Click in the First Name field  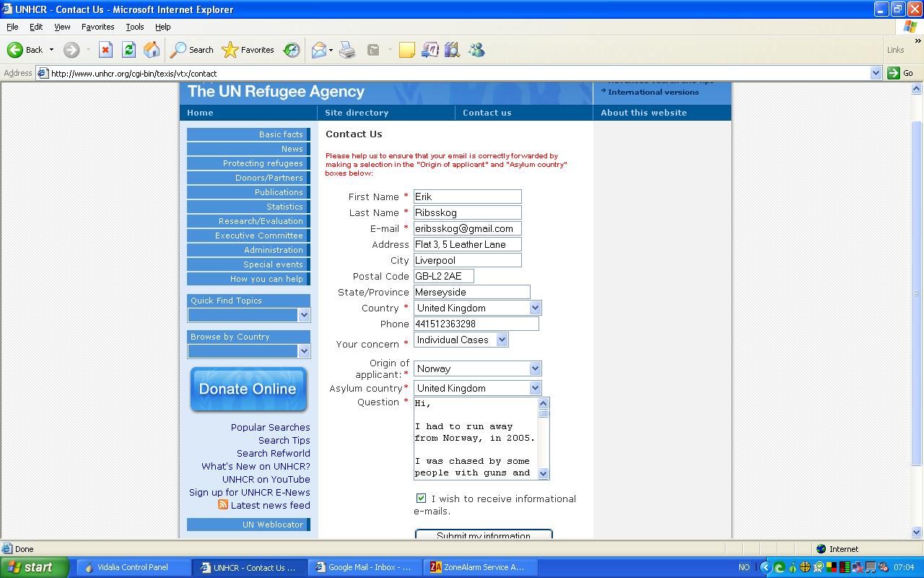[467, 197]
